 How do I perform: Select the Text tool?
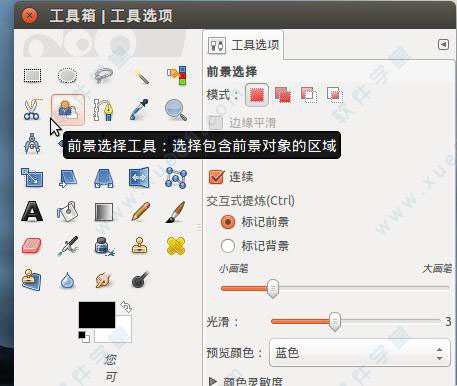click(32, 211)
